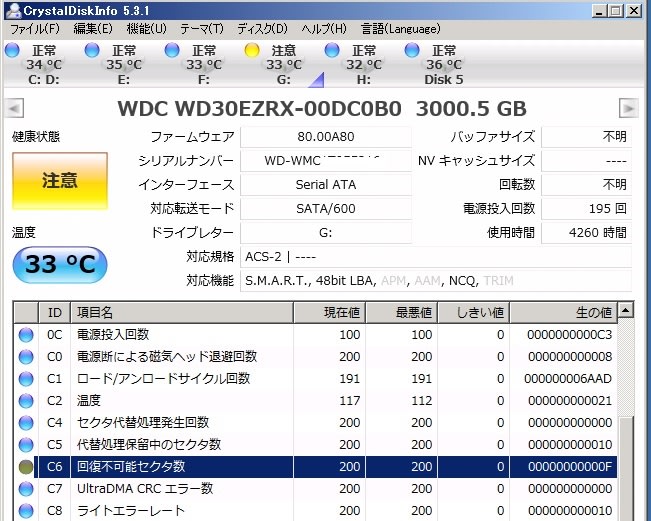The height and width of the screenshot is (521, 651).
Task: Select the 電源投入回数 attribute row
Action: tap(316, 335)
